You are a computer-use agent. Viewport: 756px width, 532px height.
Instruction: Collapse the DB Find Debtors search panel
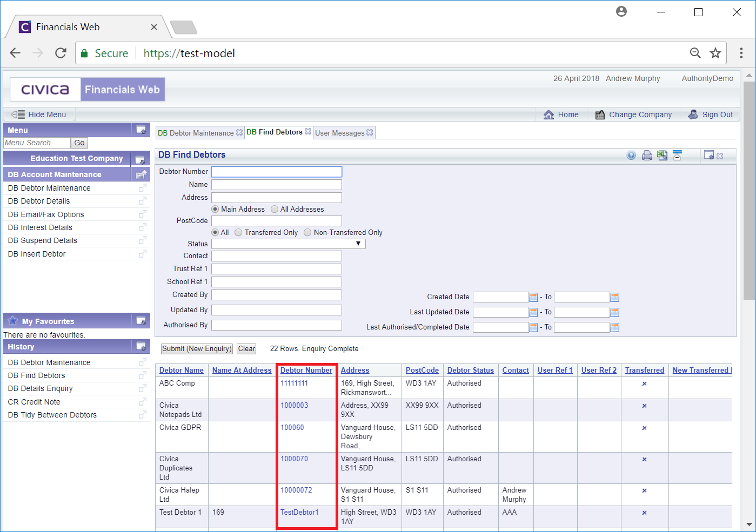[677, 156]
